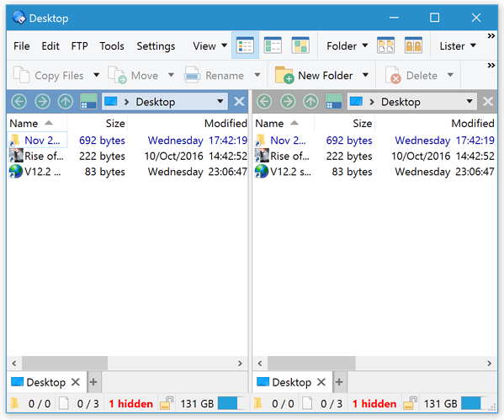Click the lock icon in left status bar
This screenshot has width=504, height=420.
[x=167, y=403]
